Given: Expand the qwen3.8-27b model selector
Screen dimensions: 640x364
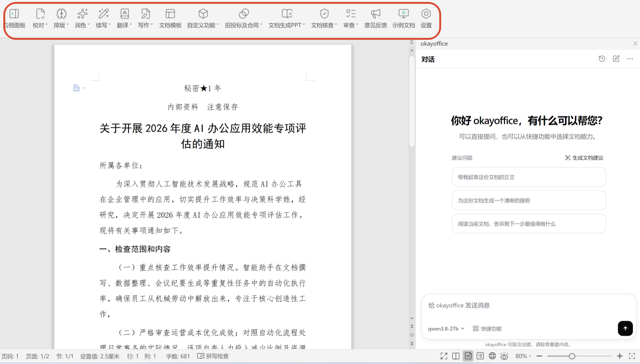Looking at the screenshot, I should pyautogui.click(x=446, y=328).
